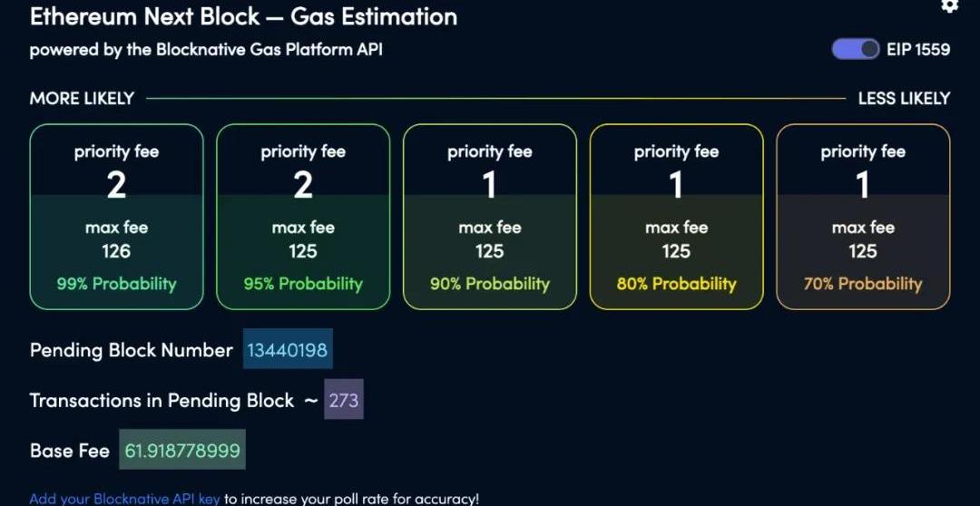Click the EIP 1559 label text
Viewport: 980px width, 506px height.
point(918,49)
